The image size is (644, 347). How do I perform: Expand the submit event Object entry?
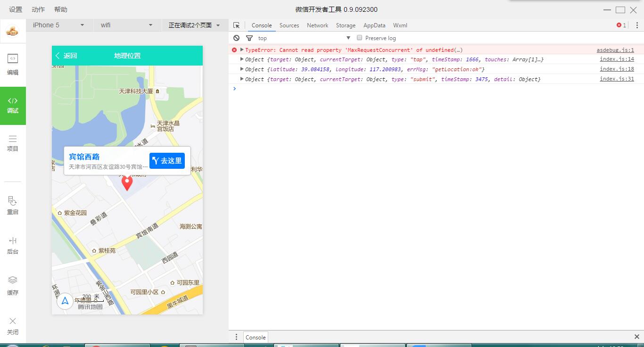click(242, 79)
